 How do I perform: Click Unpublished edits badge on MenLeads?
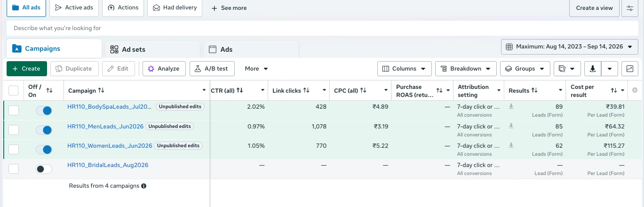pyautogui.click(x=169, y=127)
